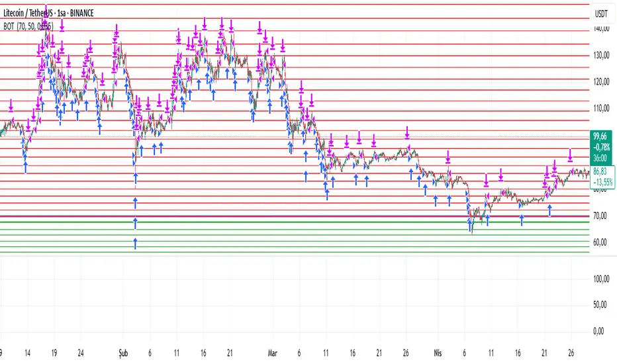The image size is (617, 364).
Task: Click the Mar month label on time axis
Action: click(272, 353)
